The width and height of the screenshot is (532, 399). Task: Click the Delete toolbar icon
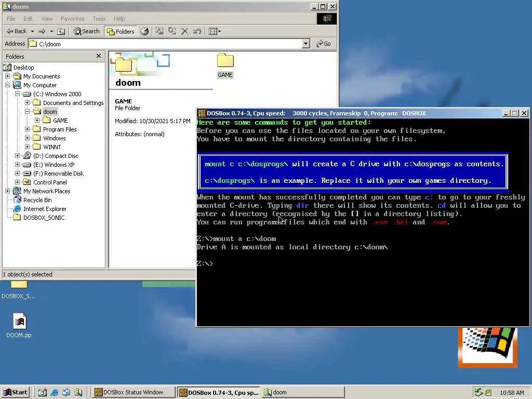point(184,31)
